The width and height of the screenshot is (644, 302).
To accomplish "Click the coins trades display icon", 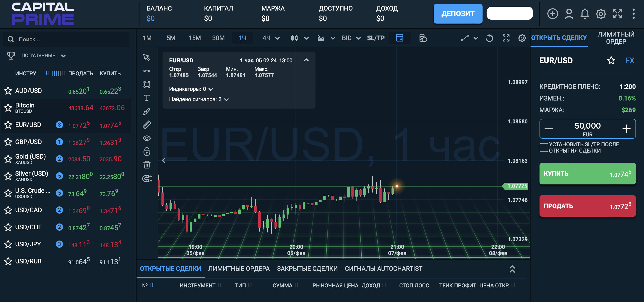I will (x=423, y=38).
